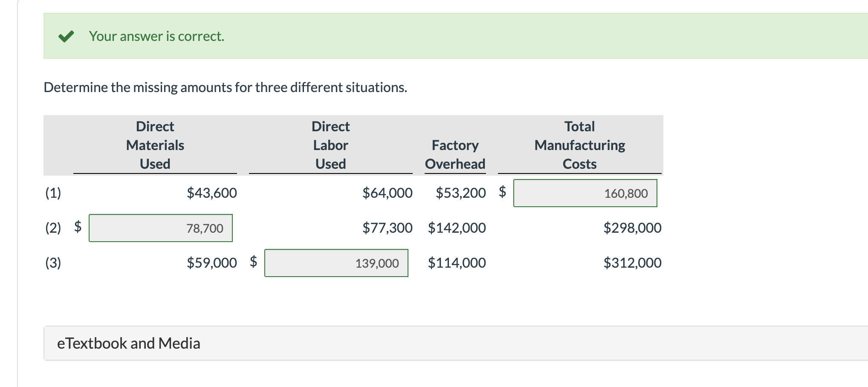Click the instruction text about missing amounts
Screen dimensions: 868x387
tap(226, 87)
